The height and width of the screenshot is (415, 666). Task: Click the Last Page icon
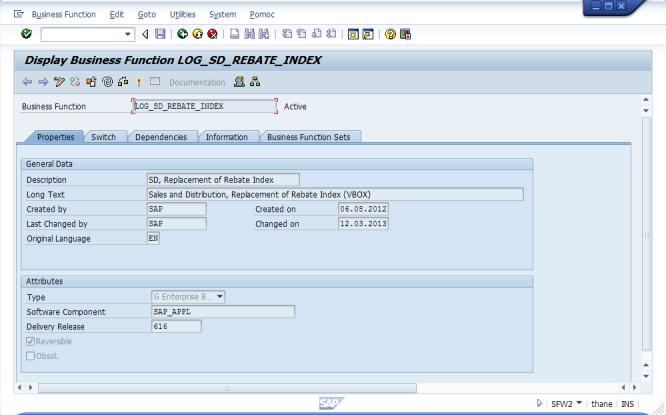click(x=331, y=34)
